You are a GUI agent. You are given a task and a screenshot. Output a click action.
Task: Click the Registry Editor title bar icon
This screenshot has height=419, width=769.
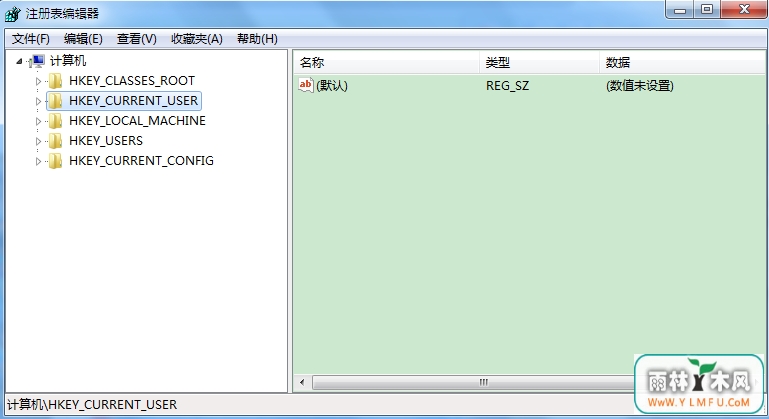coord(12,14)
